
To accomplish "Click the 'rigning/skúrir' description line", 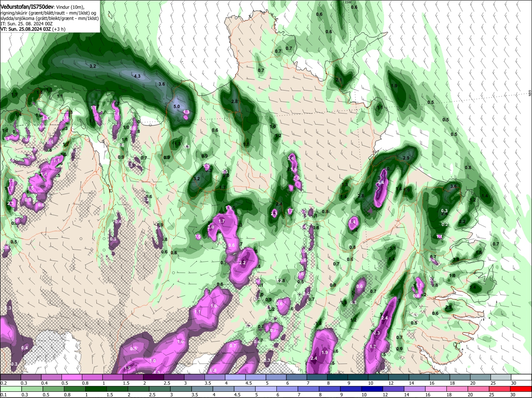I will (49, 13).
